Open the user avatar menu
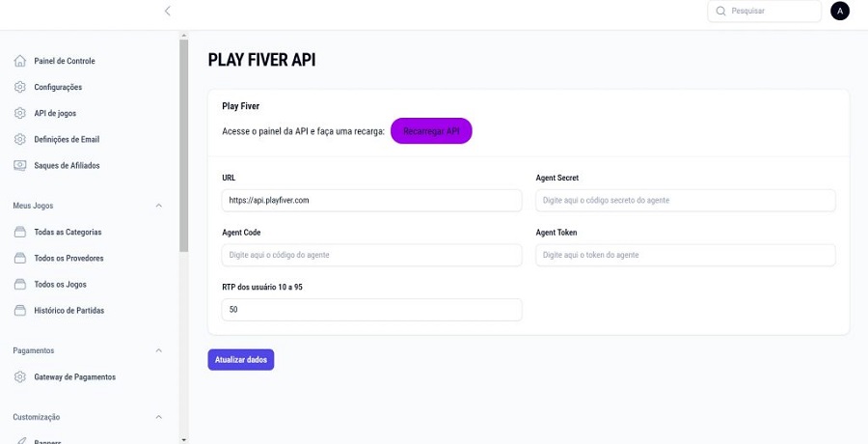Image resolution: width=868 pixels, height=444 pixels. pyautogui.click(x=839, y=11)
